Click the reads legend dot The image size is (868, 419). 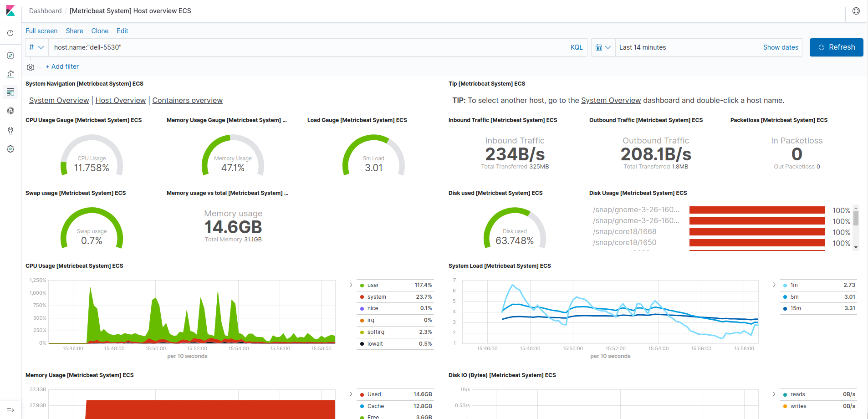(x=785, y=395)
